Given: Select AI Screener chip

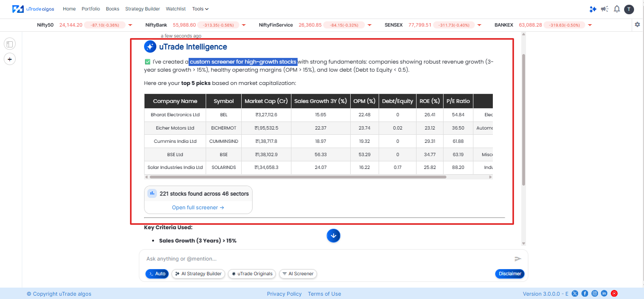Looking at the screenshot, I should click(x=298, y=273).
